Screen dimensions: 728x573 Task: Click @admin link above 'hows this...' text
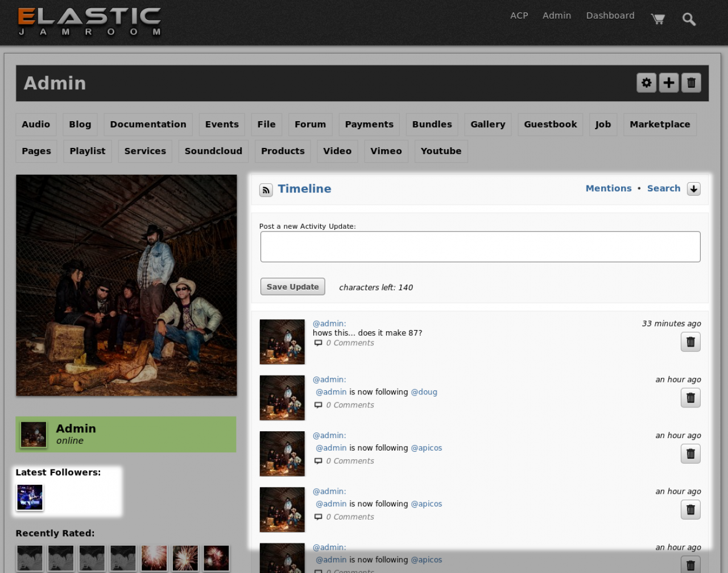pos(329,324)
